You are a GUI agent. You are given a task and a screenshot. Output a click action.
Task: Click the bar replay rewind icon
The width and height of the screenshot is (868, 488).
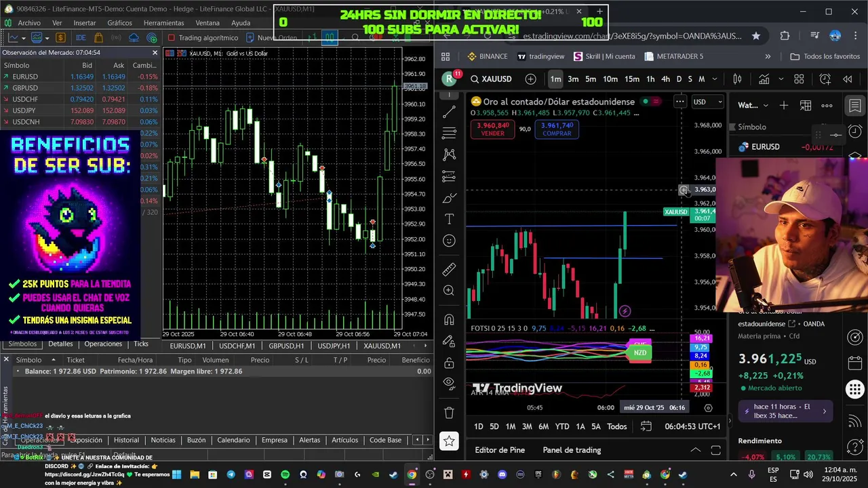pyautogui.click(x=847, y=79)
